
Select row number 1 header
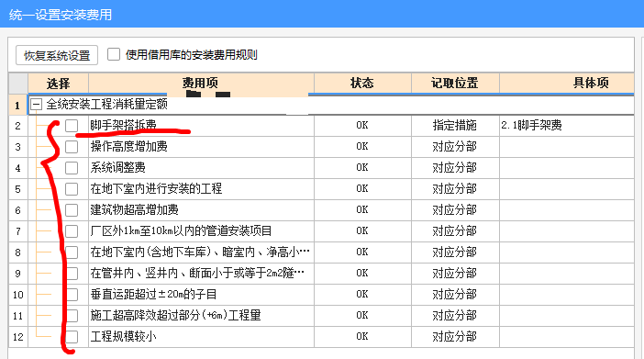(x=18, y=106)
